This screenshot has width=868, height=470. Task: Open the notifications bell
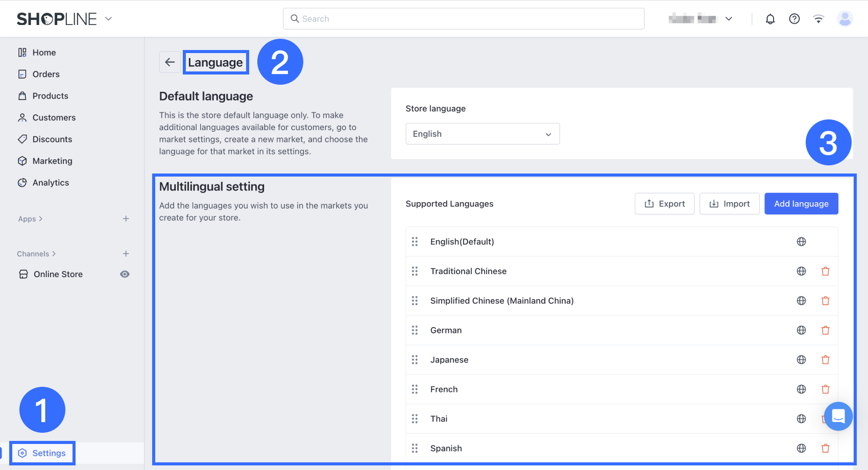pos(770,19)
